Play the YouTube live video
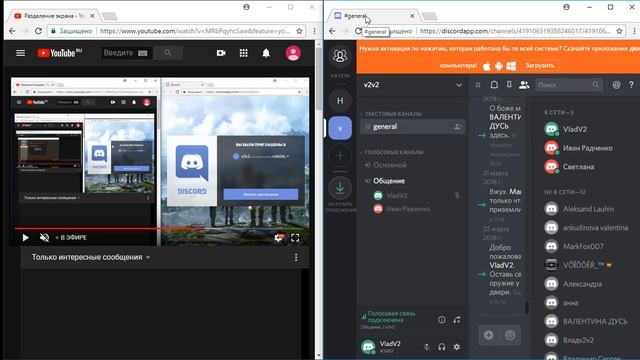 (25, 238)
